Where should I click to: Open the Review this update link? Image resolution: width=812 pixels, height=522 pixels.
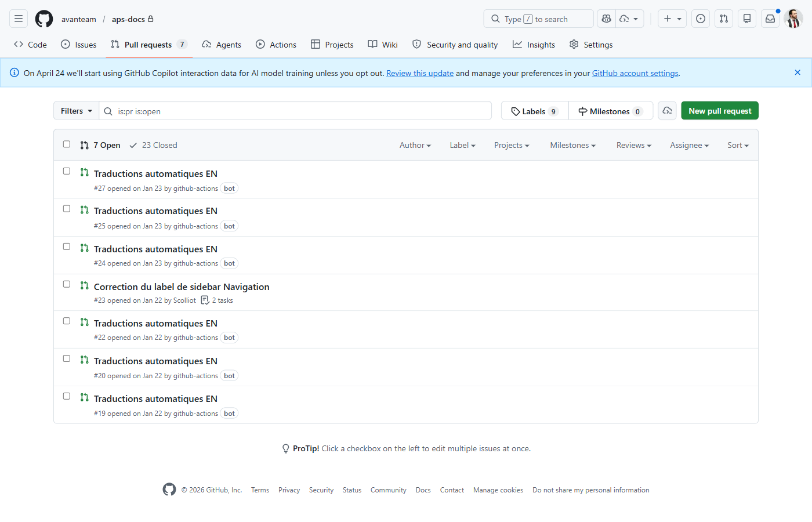point(419,73)
